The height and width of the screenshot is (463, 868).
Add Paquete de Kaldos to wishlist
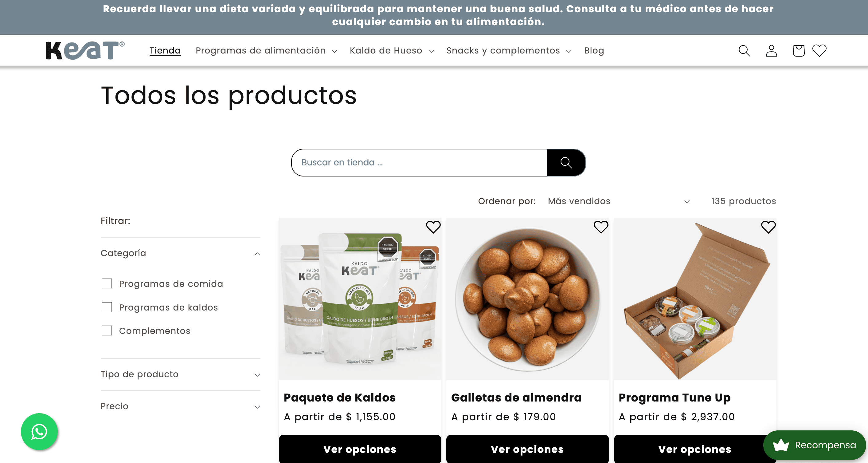pyautogui.click(x=433, y=227)
